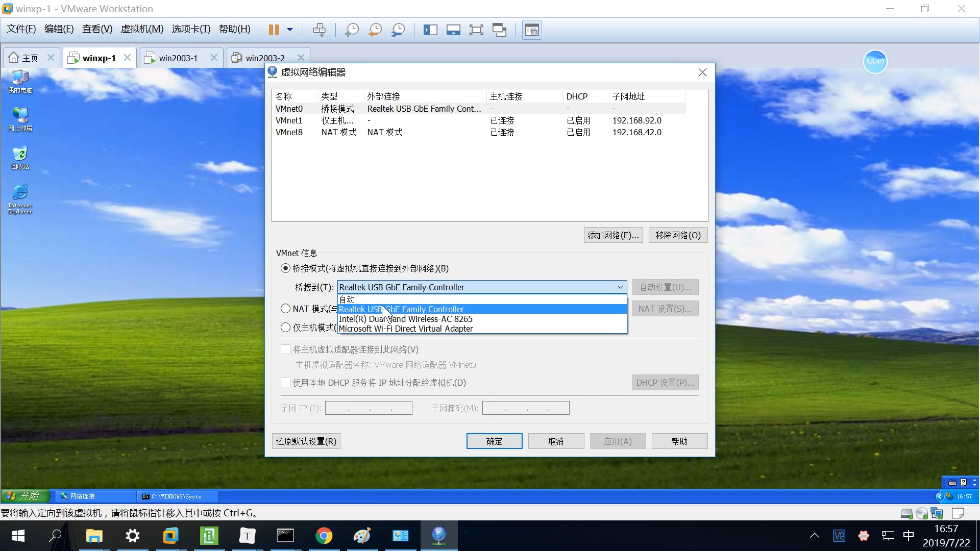Viewport: 980px width, 551px height.
Task: Collapse the 桥接到 adapter combo box arrow
Action: coord(620,287)
